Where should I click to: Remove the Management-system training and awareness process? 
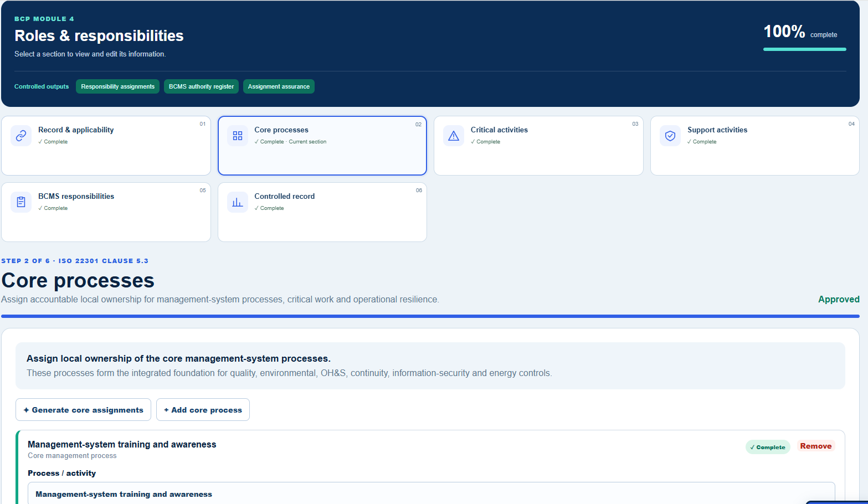coord(816,446)
